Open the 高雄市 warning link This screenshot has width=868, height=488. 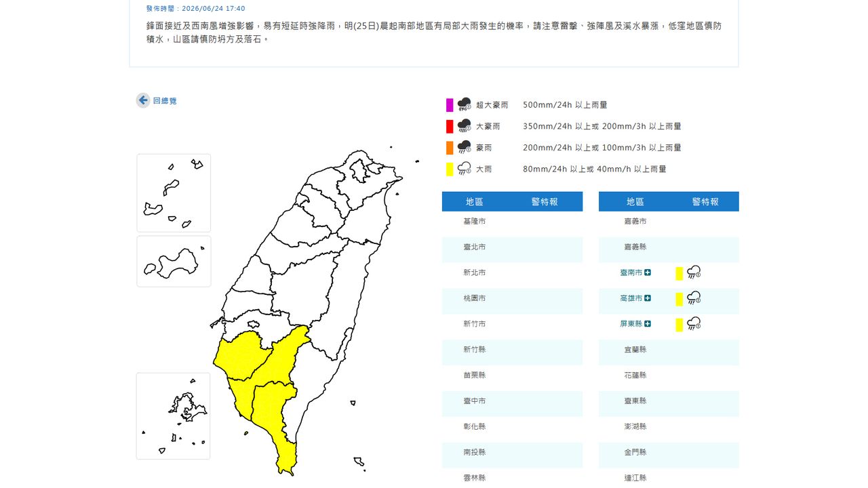click(x=631, y=298)
